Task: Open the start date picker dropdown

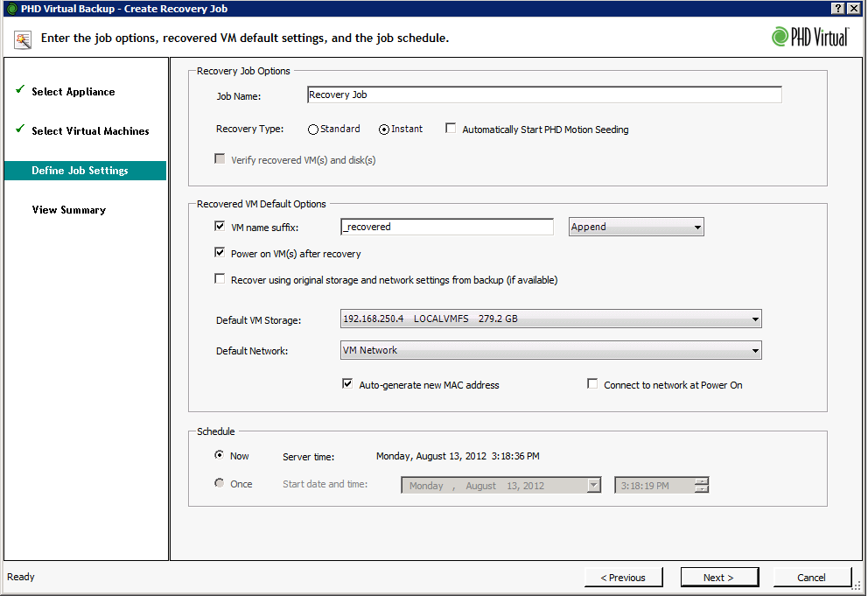Action: [593, 485]
